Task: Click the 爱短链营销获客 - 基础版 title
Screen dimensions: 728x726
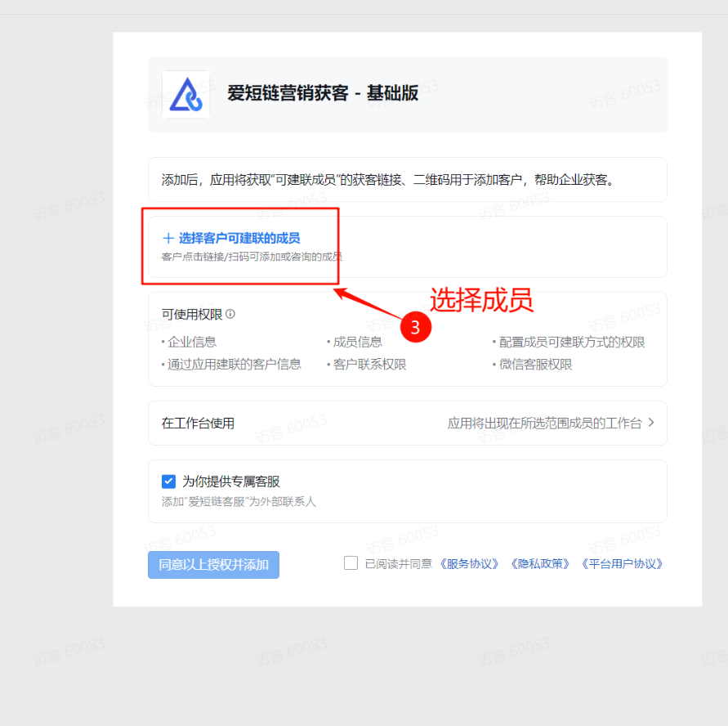Action: point(323,93)
